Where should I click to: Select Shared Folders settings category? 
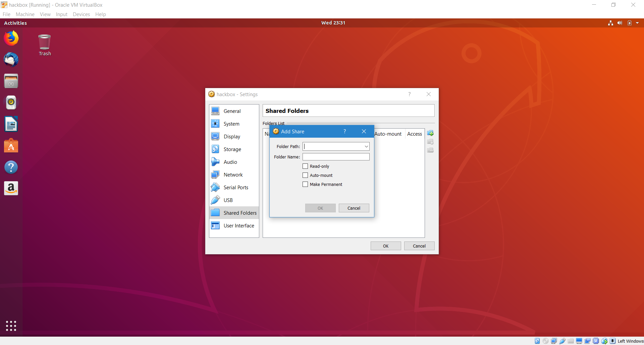point(234,213)
